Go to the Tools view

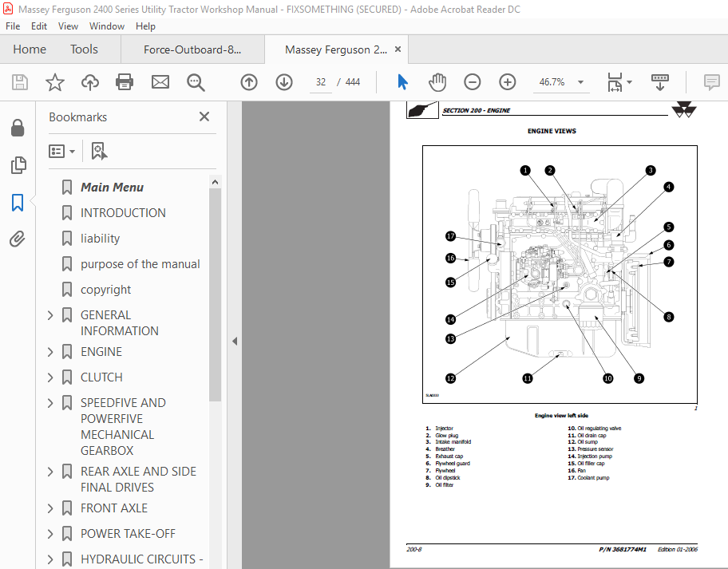[x=84, y=49]
